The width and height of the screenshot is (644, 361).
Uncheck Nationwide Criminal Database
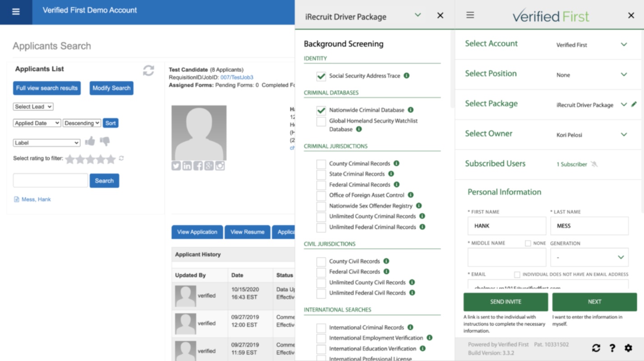pyautogui.click(x=321, y=110)
